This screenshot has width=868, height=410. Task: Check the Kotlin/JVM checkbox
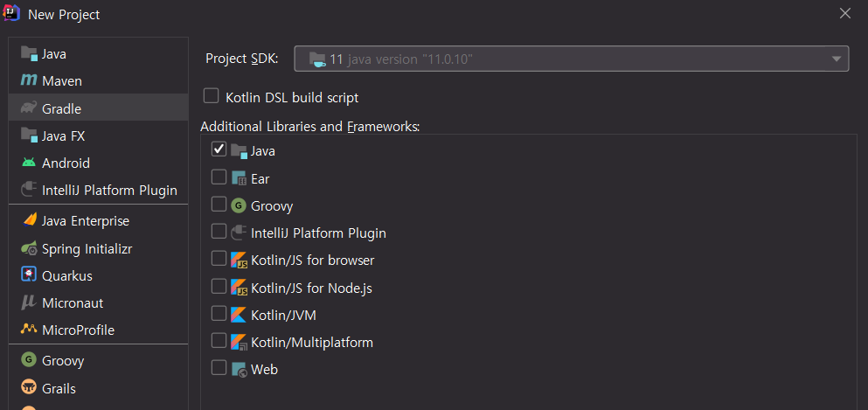point(219,313)
